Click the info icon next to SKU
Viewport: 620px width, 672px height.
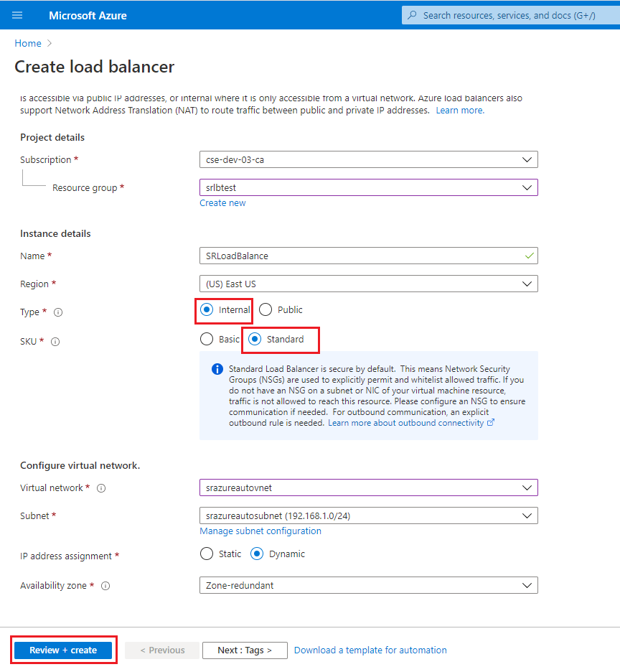(x=57, y=340)
